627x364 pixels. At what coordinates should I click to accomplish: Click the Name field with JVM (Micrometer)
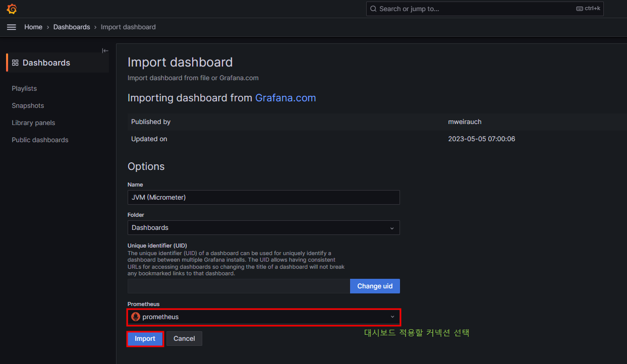263,197
